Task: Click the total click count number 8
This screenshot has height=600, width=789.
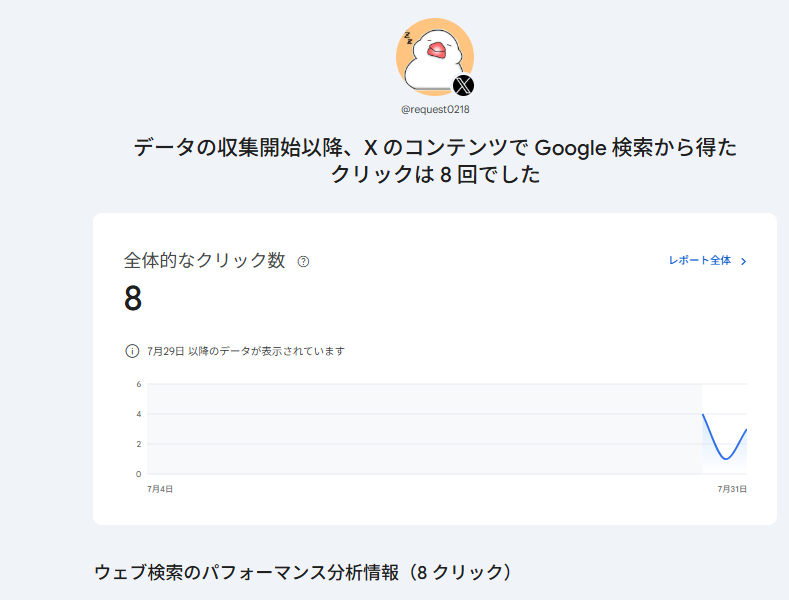Action: point(133,298)
